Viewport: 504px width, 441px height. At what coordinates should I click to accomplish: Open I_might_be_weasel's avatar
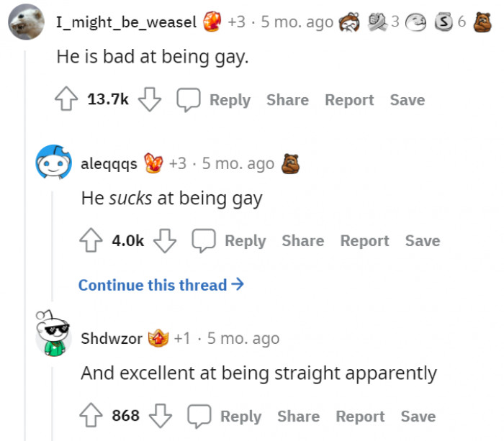click(27, 22)
